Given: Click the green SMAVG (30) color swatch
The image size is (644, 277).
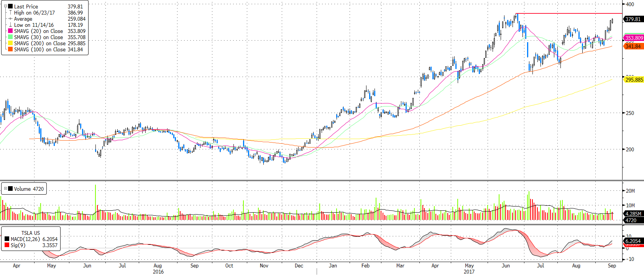Looking at the screenshot, I should [10, 37].
